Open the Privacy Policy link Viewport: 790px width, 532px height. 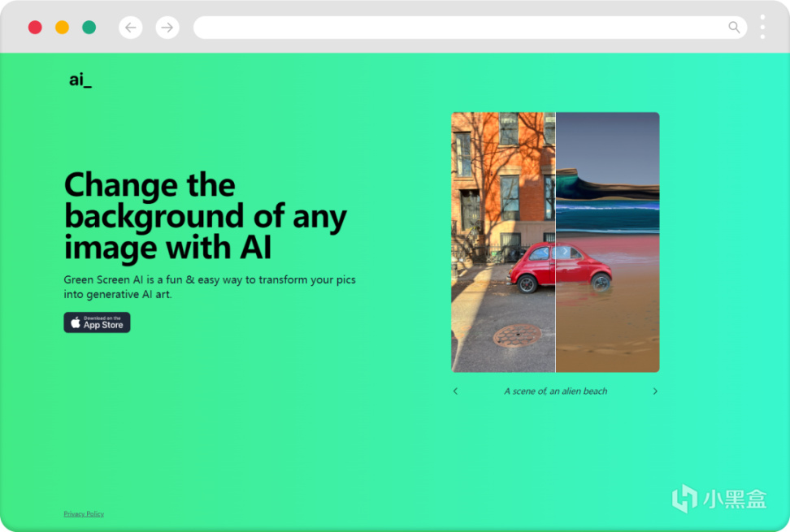(84, 514)
